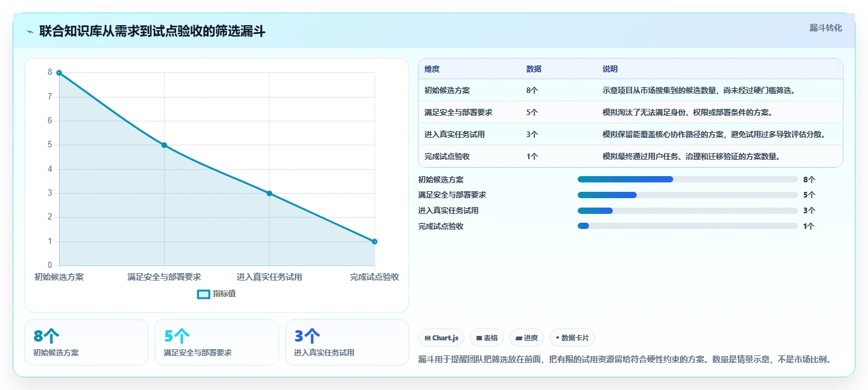The height and width of the screenshot is (390, 868).
Task: Click the 初始候选方案 progress row label
Action: (441, 180)
